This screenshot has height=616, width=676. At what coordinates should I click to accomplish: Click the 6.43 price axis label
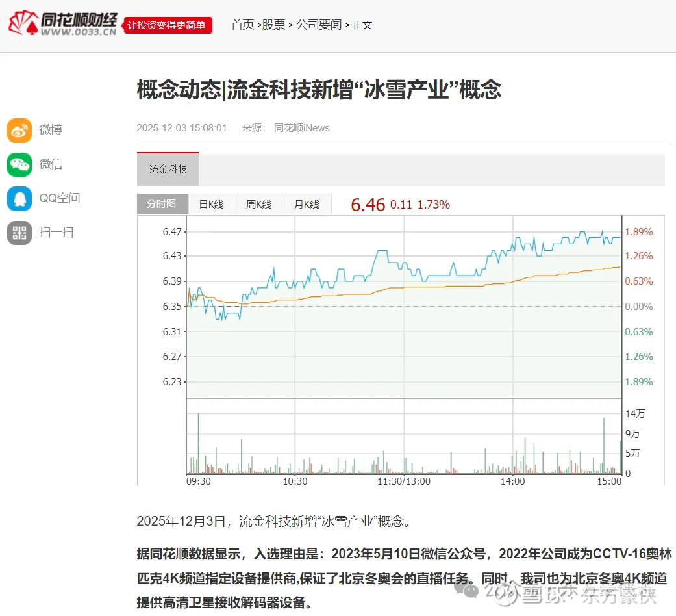point(172,256)
